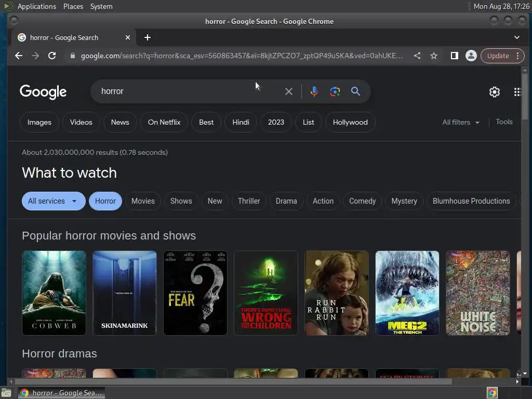This screenshot has height=399, width=532.
Task: Open the All services dropdown
Action: click(54, 201)
